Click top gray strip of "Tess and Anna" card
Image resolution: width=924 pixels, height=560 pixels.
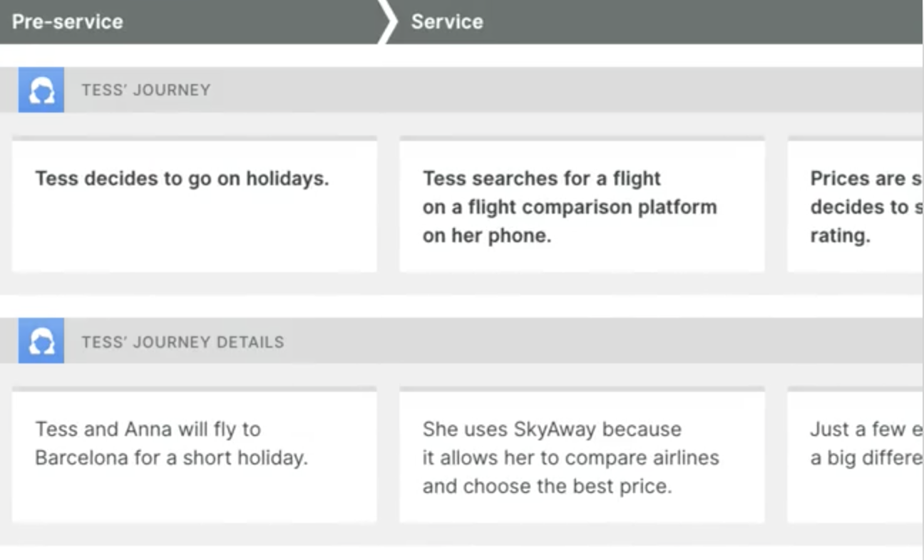[x=194, y=390]
